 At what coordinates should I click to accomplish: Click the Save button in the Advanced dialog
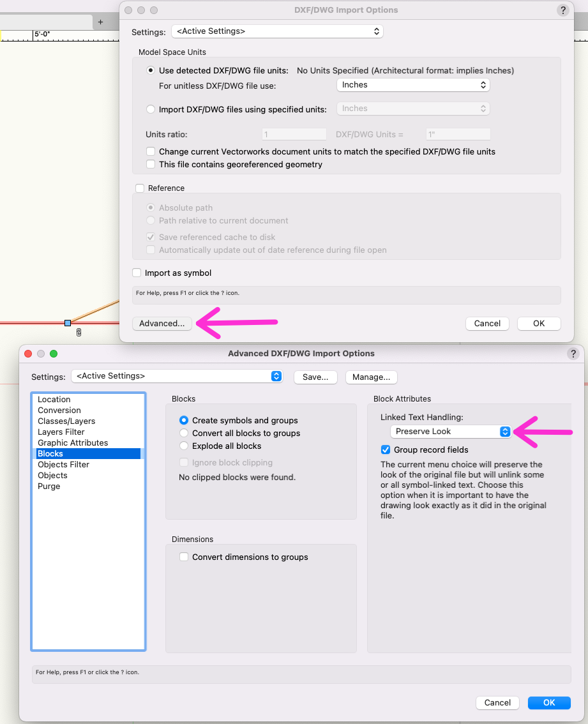[315, 377]
